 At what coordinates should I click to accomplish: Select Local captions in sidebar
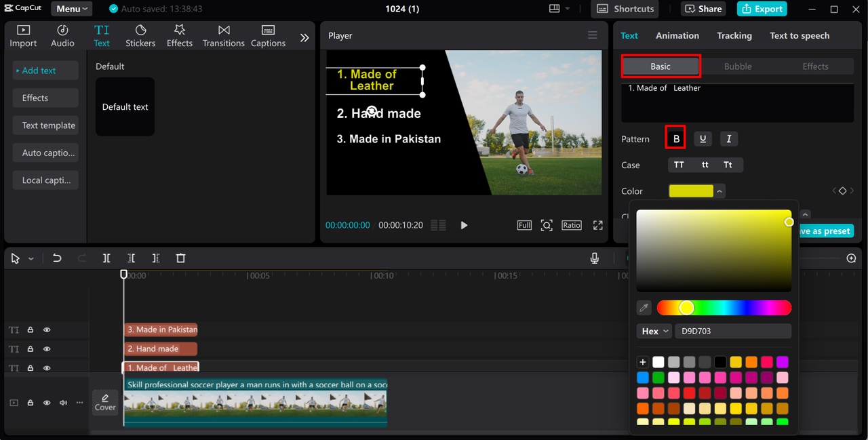(45, 180)
